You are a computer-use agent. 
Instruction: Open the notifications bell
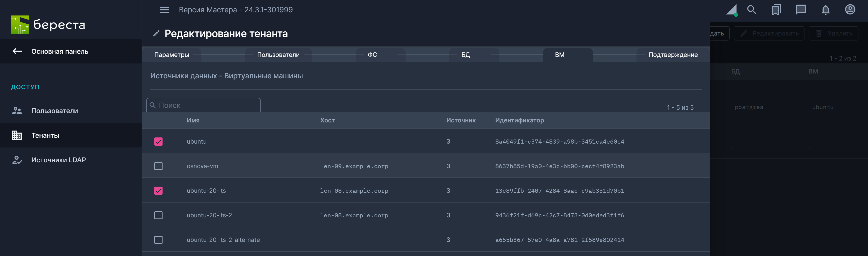[825, 10]
